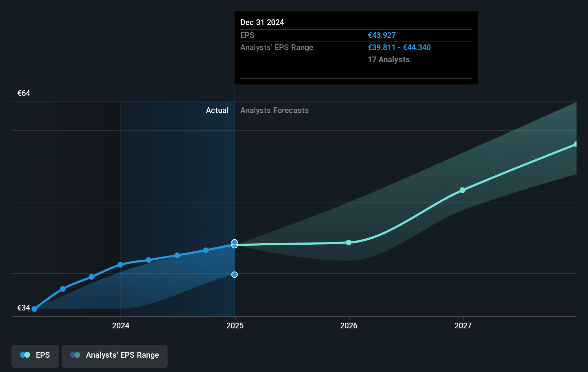This screenshot has height=372, width=588.
Task: Click the Analysts Forecasts section label
Action: [x=274, y=111]
